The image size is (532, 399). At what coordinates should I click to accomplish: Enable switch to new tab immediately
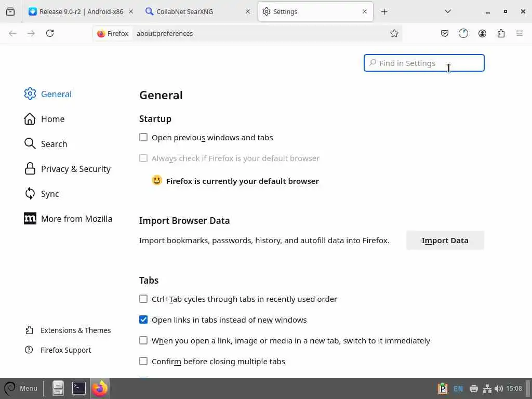[143, 340]
